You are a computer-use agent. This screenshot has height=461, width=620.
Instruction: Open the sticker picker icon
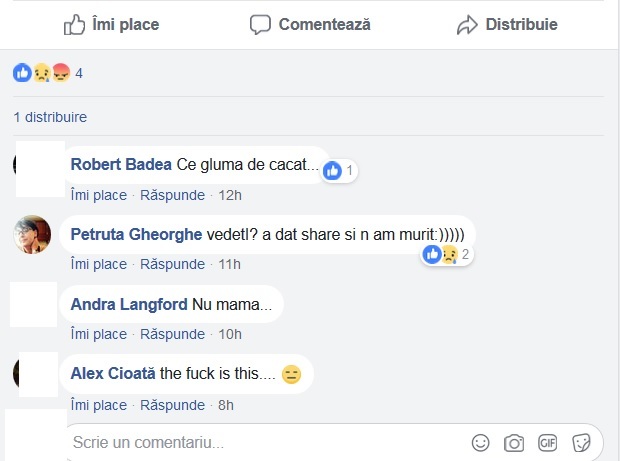click(581, 442)
